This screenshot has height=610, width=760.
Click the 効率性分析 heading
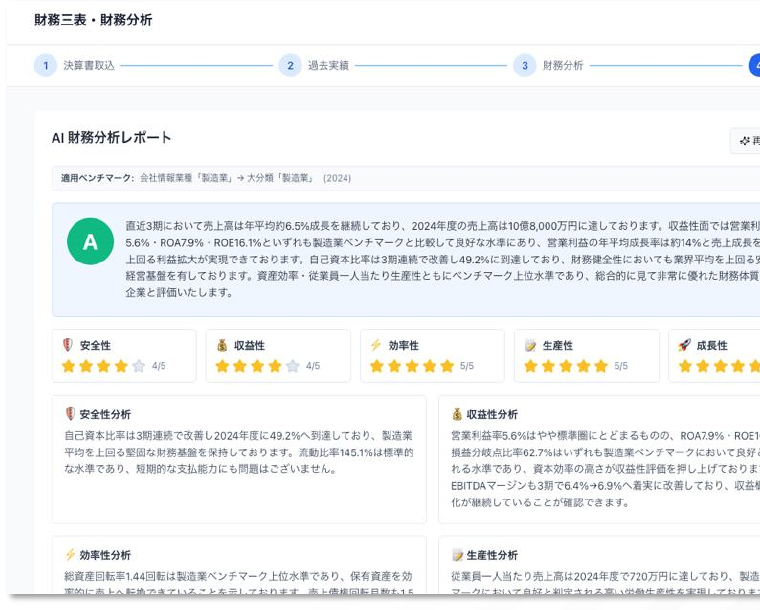pyautogui.click(x=105, y=555)
